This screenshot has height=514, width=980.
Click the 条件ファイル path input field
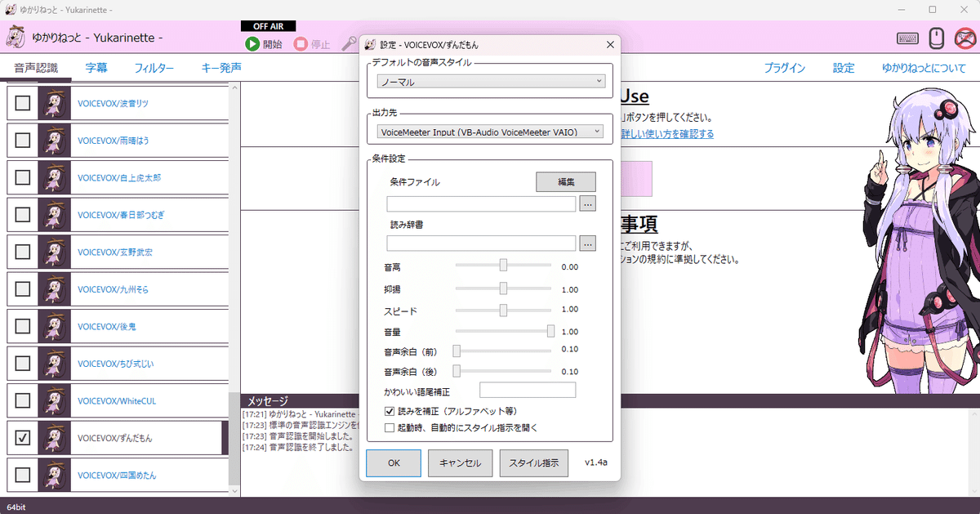[x=482, y=204]
